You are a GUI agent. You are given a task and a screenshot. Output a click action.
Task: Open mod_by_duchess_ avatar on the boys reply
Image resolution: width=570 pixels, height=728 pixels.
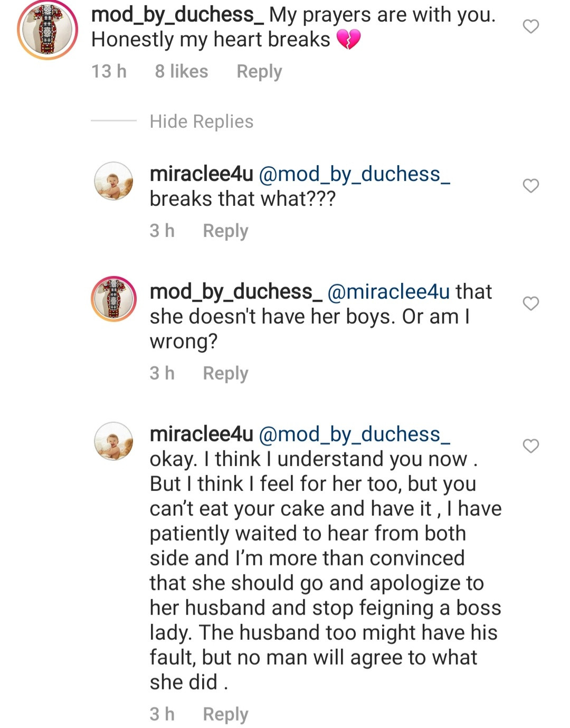pos(113,299)
